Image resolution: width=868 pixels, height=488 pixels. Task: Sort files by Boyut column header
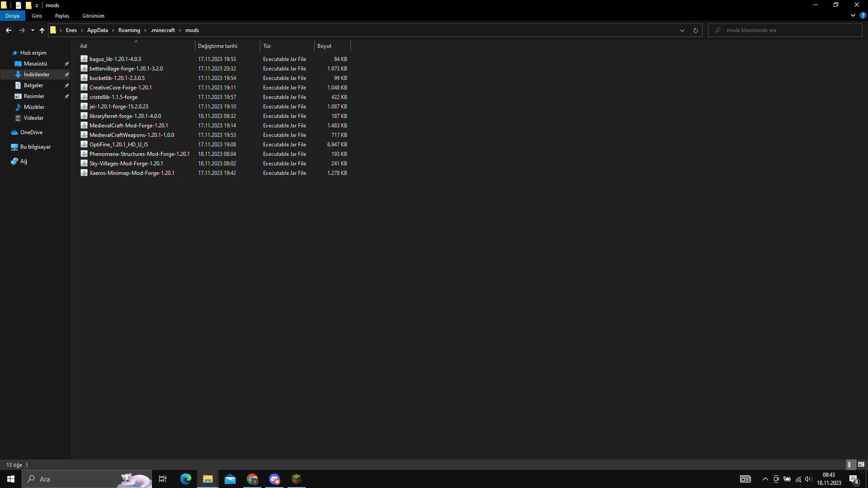tap(324, 46)
